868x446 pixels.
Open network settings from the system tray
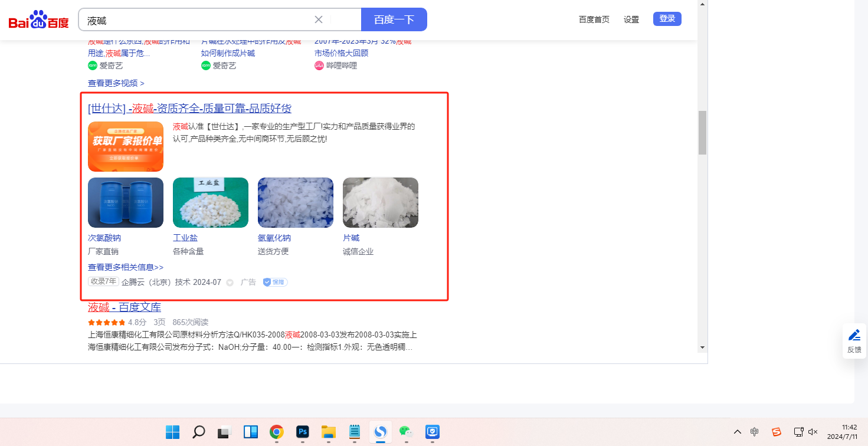tap(798, 432)
